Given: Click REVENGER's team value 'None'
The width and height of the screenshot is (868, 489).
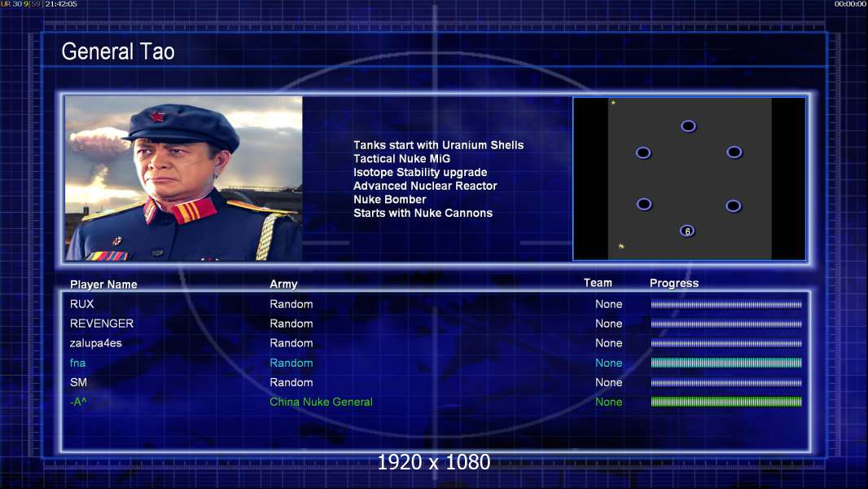Looking at the screenshot, I should 609,324.
